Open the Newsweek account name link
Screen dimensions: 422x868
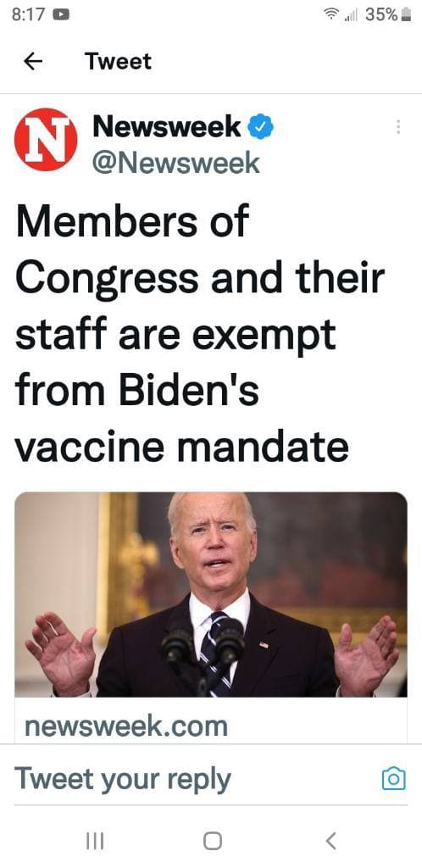pyautogui.click(x=167, y=127)
